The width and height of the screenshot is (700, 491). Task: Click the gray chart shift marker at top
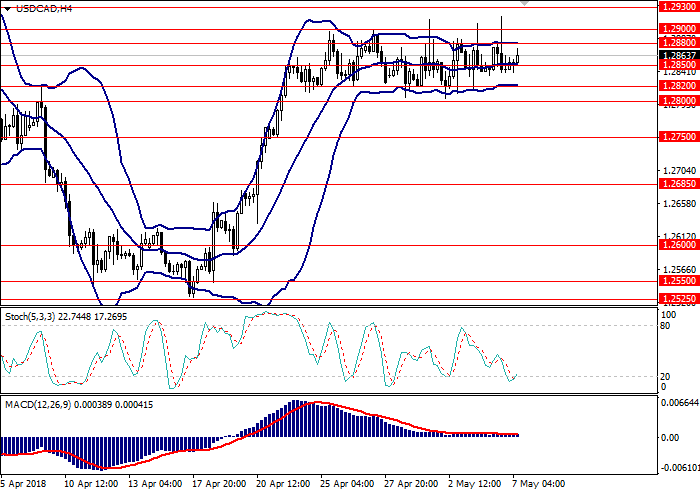pos(526,4)
